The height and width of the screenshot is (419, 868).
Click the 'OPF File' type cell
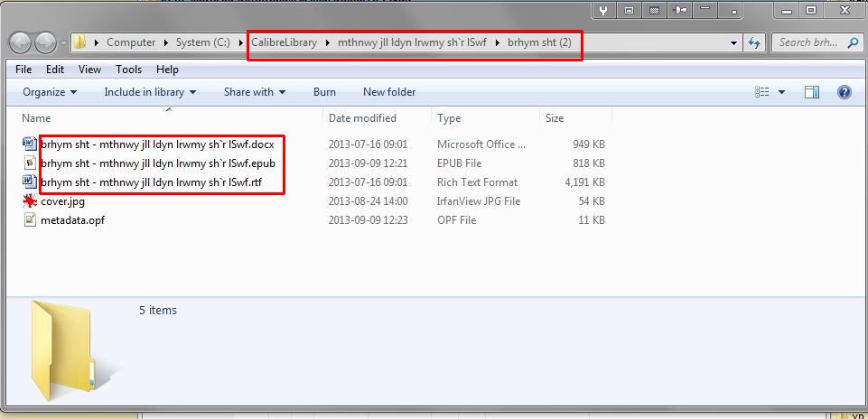(457, 219)
